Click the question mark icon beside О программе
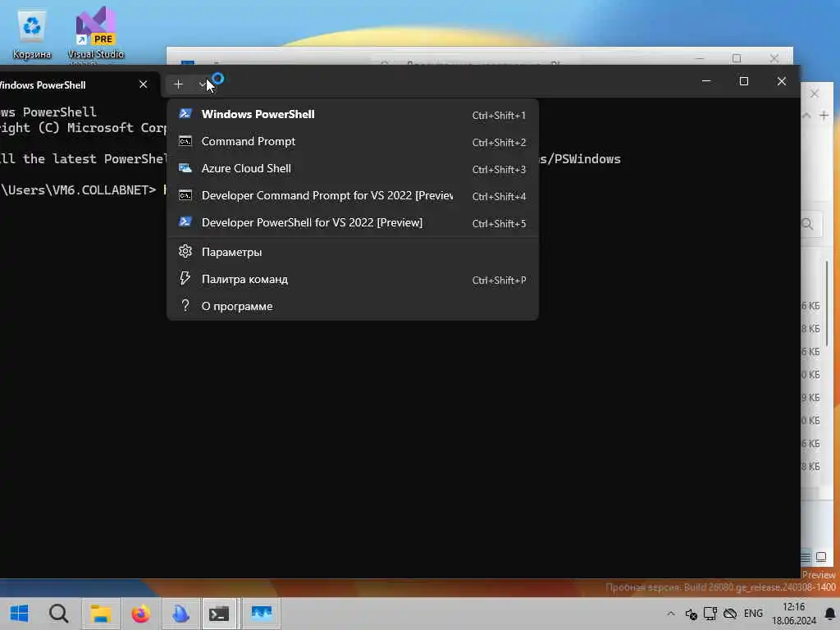Image resolution: width=840 pixels, height=630 pixels. (x=185, y=305)
